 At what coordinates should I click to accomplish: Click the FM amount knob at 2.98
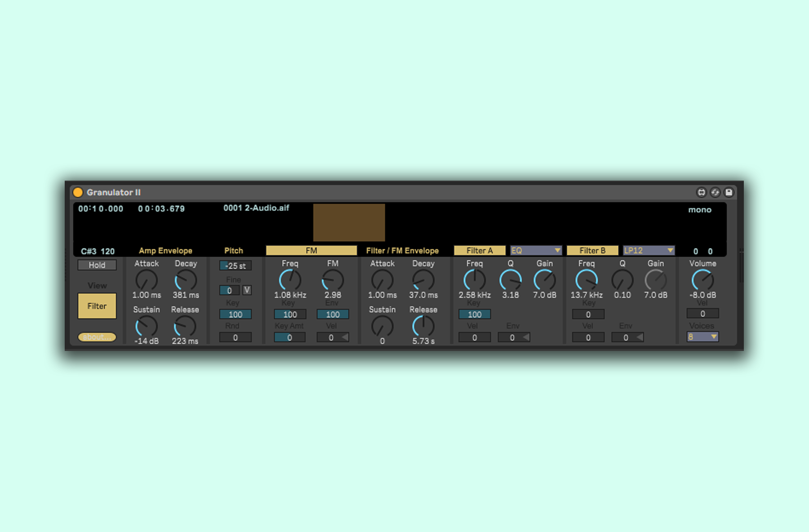coord(333,280)
